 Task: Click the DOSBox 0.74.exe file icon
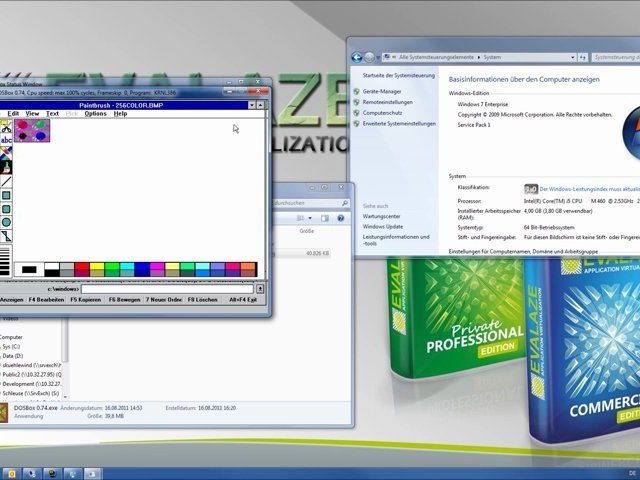4,413
